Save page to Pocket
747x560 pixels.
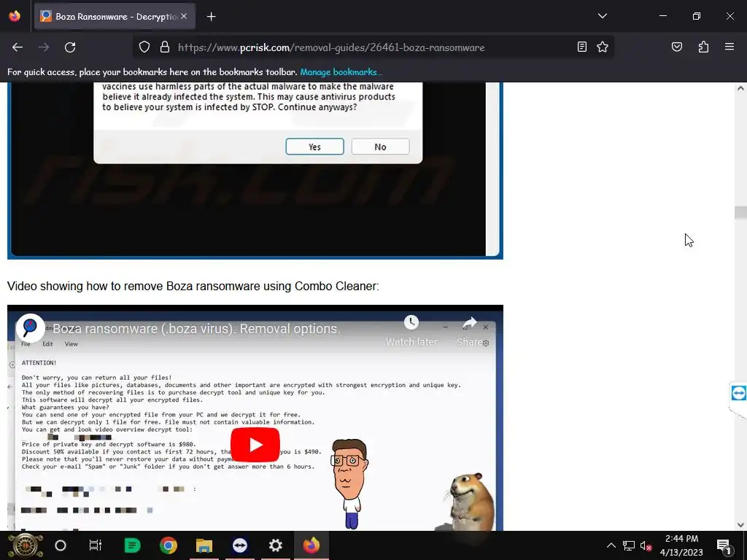pos(676,47)
